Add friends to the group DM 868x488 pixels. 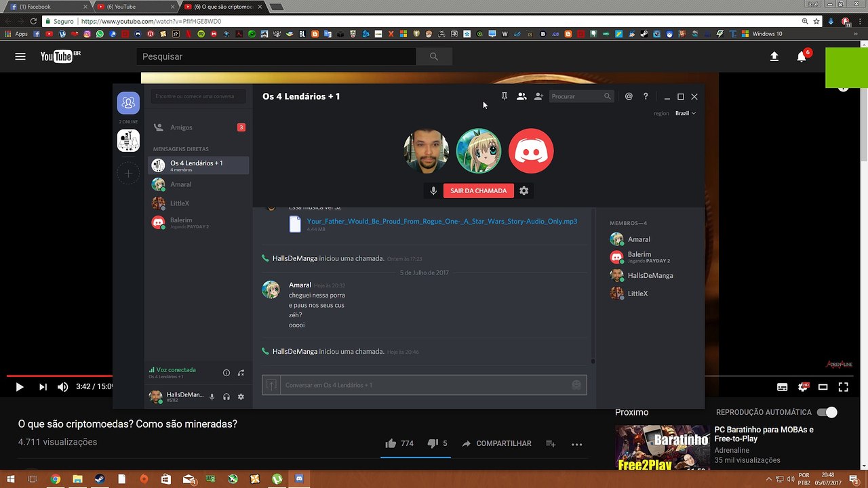[538, 96]
